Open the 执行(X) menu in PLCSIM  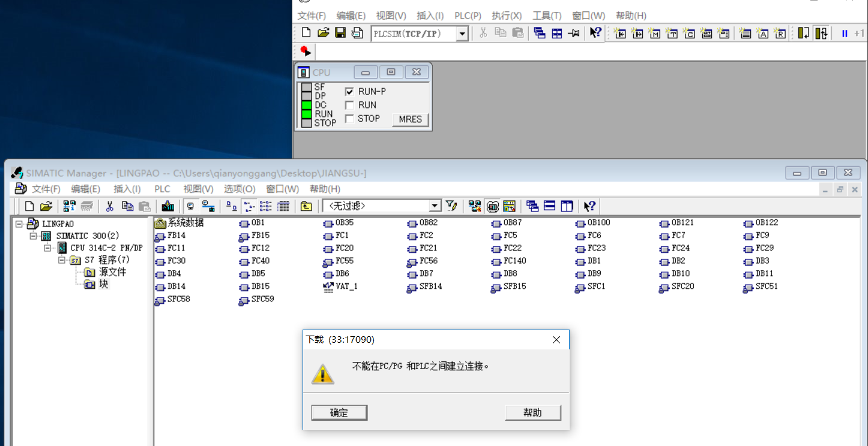tap(507, 16)
